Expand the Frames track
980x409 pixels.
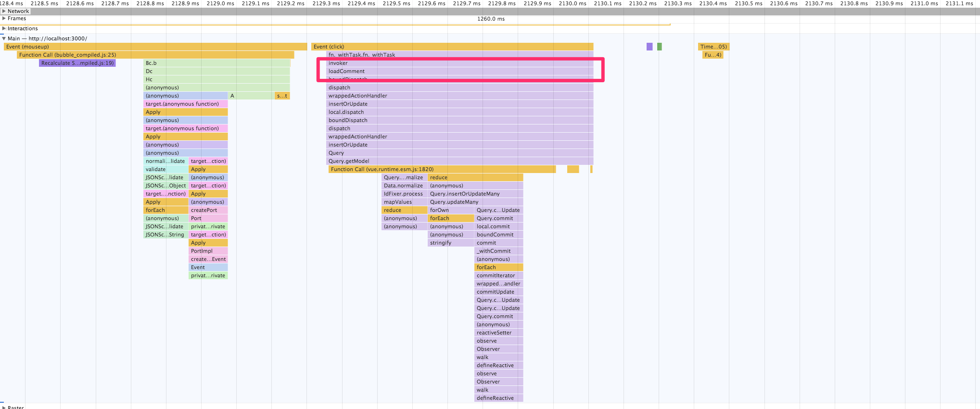pyautogui.click(x=4, y=18)
